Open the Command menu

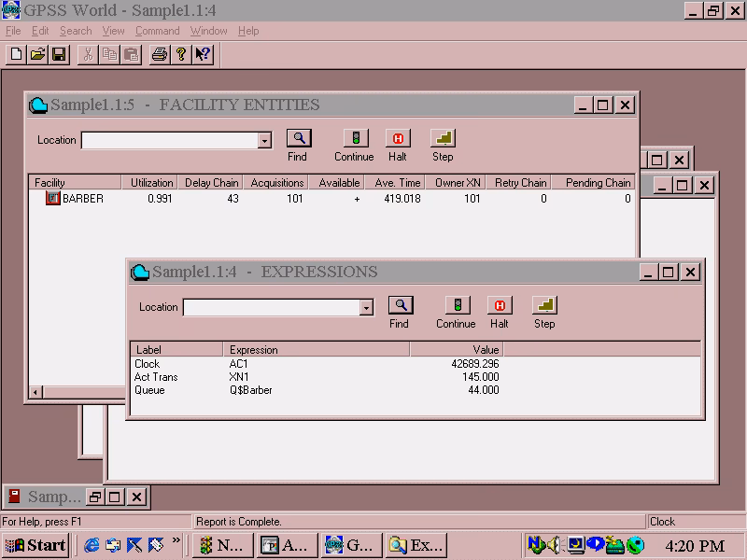point(157,31)
